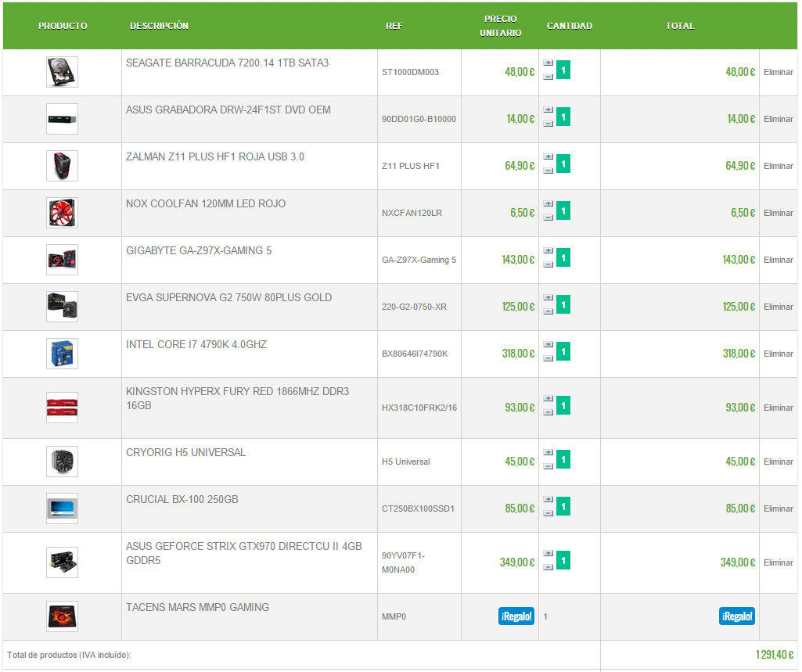Delete Crucial BX-100 SSD from cart

778,509
